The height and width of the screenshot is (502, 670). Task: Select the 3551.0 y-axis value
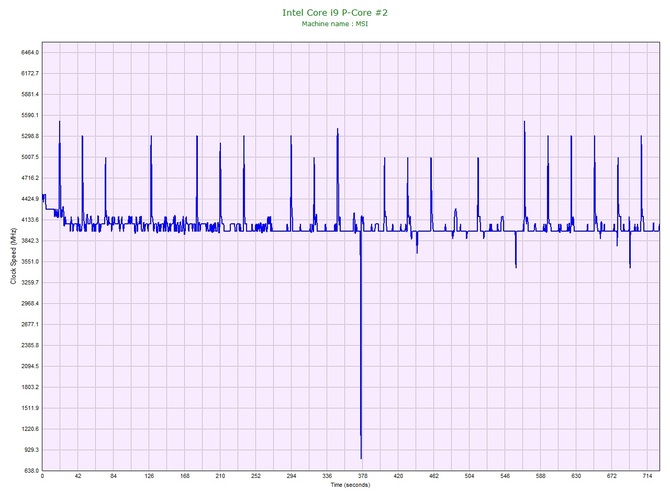tap(30, 262)
